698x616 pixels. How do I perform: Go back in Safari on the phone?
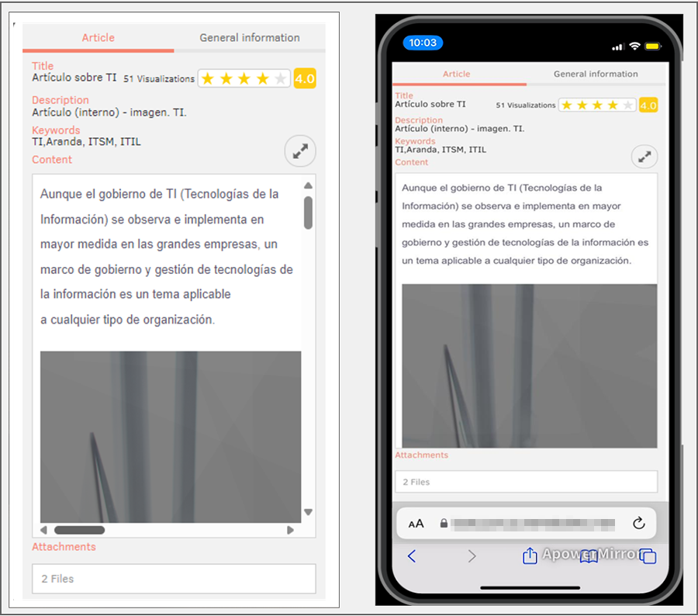[412, 555]
